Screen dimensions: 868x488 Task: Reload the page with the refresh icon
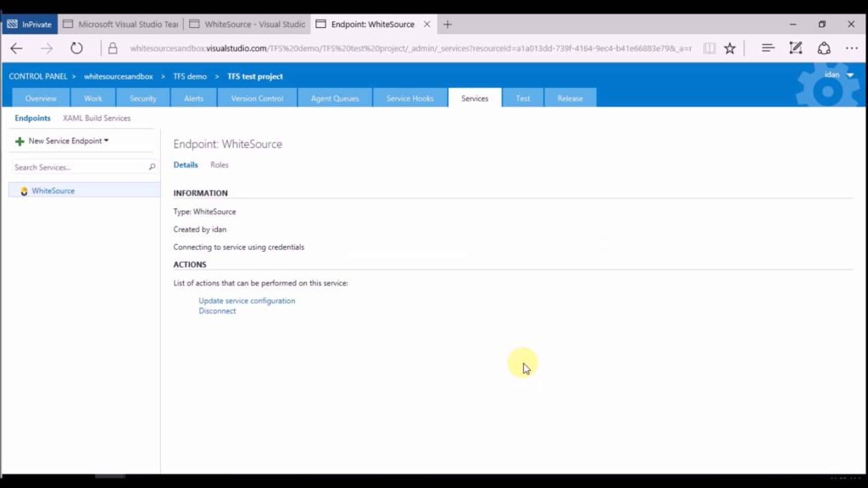76,48
